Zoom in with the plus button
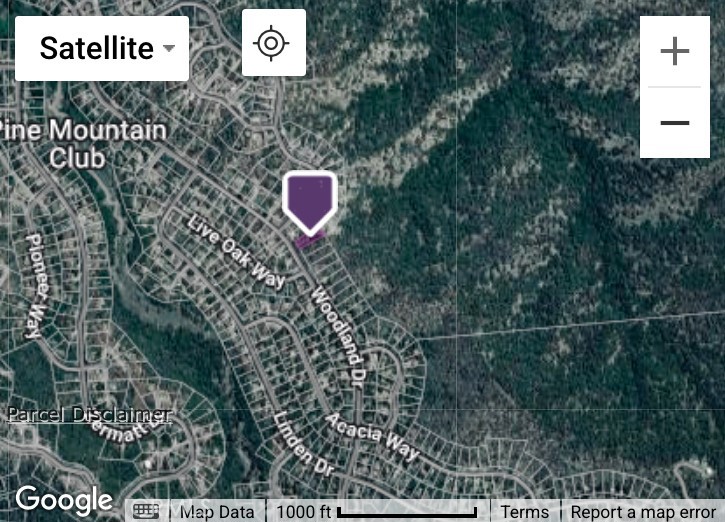The width and height of the screenshot is (725, 522). 675,51
